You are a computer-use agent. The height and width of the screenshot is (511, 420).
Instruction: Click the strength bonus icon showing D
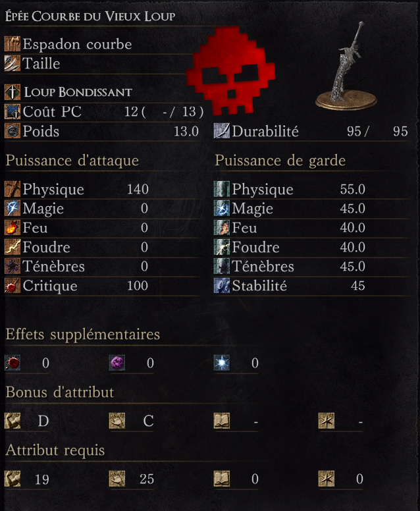[x=13, y=421]
